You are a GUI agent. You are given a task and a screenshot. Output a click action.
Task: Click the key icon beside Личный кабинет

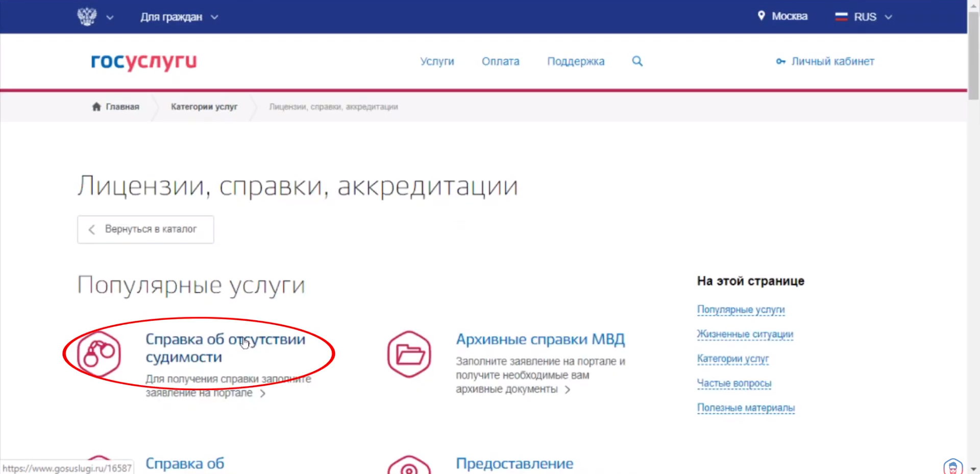780,61
